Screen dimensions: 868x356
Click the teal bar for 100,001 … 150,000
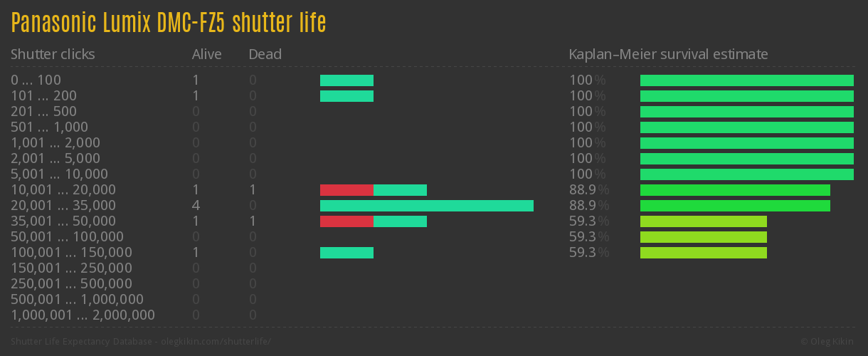point(346,253)
